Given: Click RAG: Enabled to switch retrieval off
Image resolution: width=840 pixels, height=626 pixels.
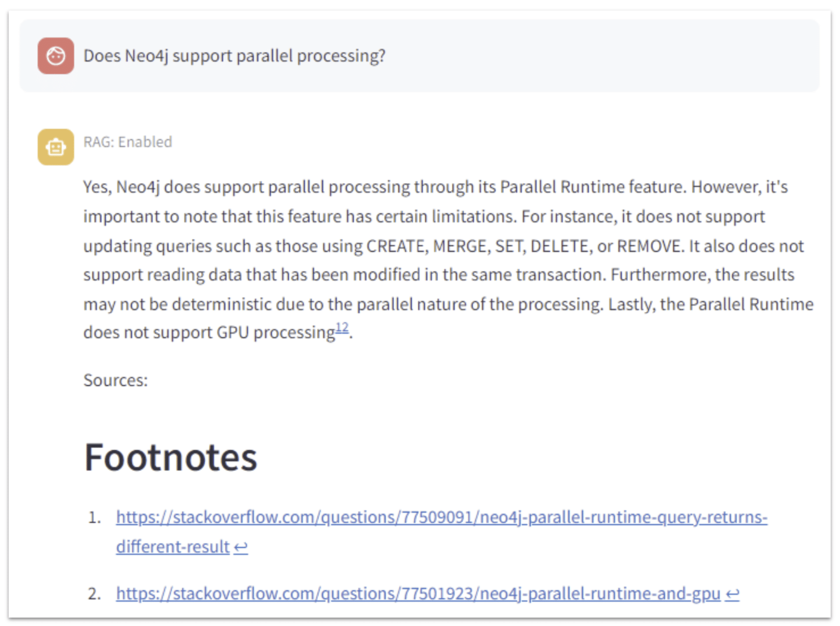Looking at the screenshot, I should pyautogui.click(x=128, y=142).
